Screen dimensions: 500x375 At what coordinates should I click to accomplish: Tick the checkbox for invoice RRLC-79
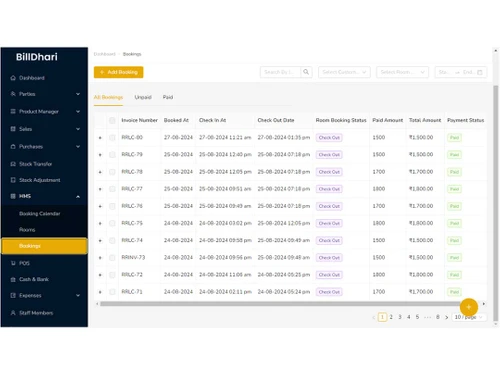[x=112, y=155]
